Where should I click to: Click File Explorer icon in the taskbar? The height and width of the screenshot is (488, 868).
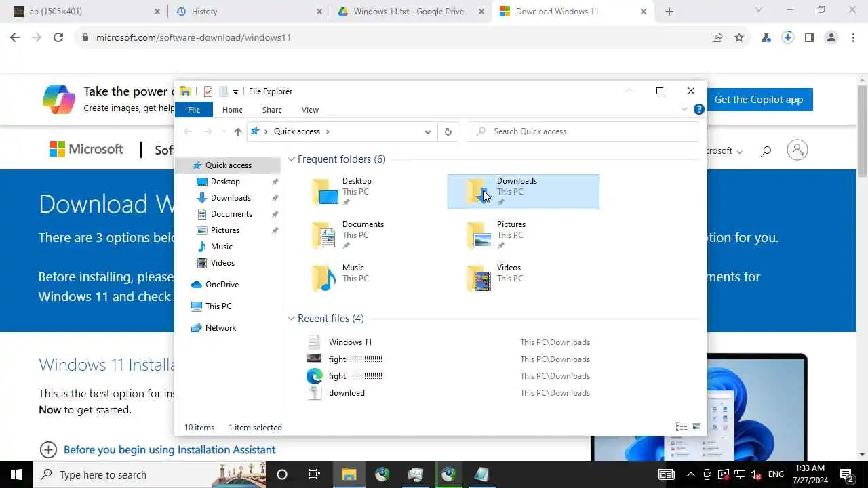[x=349, y=474]
